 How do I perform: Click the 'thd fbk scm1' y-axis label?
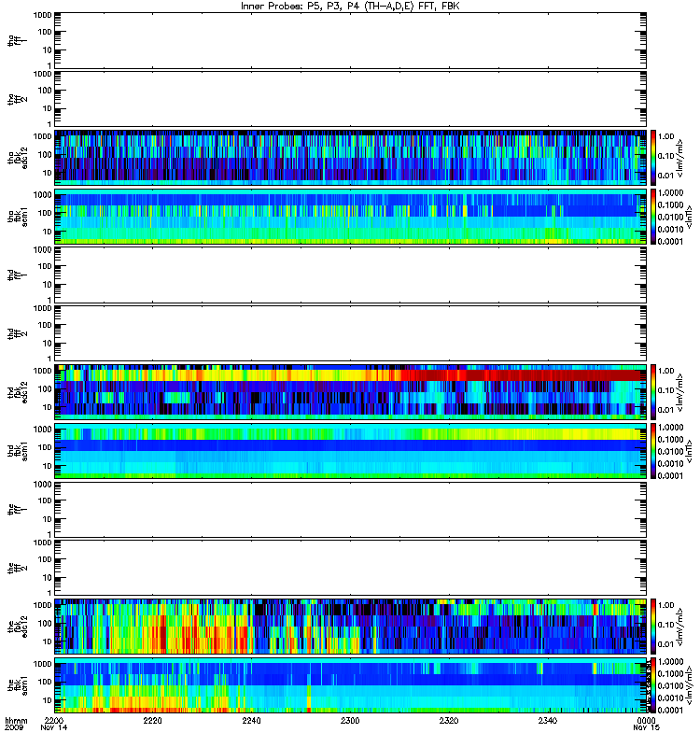point(18,451)
